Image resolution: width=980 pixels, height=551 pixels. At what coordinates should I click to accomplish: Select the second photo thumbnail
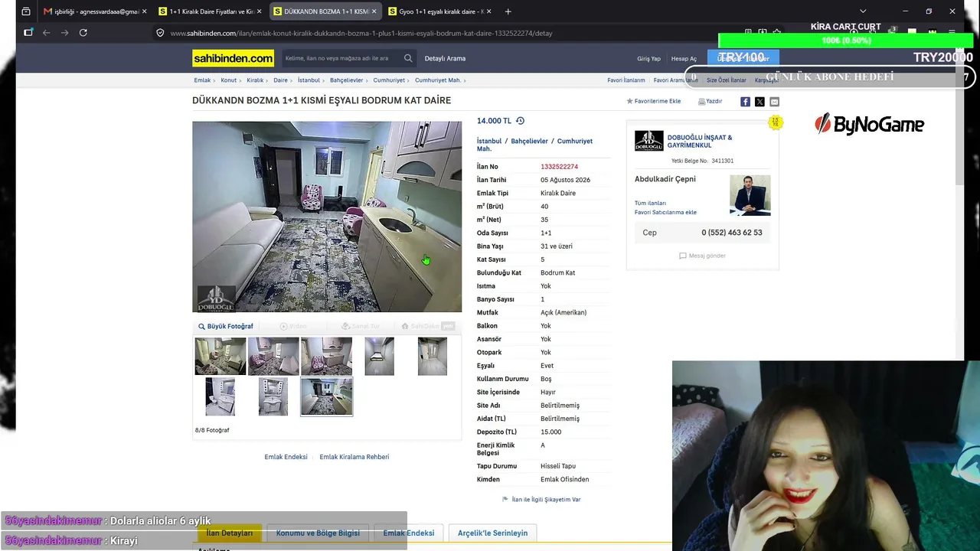click(x=273, y=356)
